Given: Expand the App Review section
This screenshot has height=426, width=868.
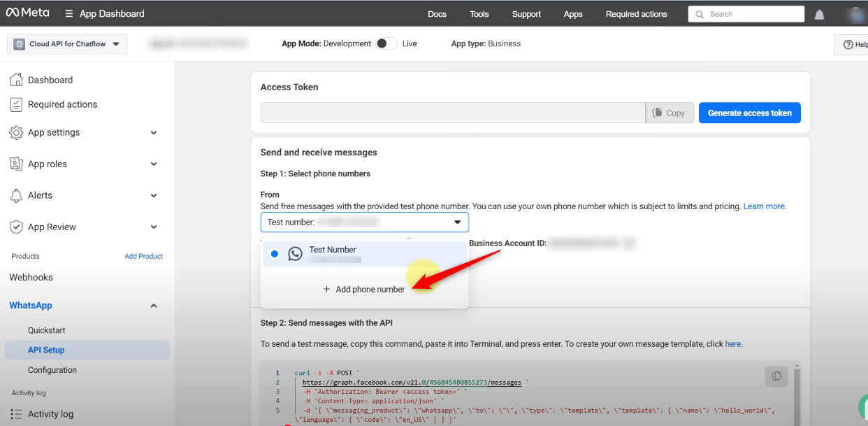Looking at the screenshot, I should click(x=154, y=227).
